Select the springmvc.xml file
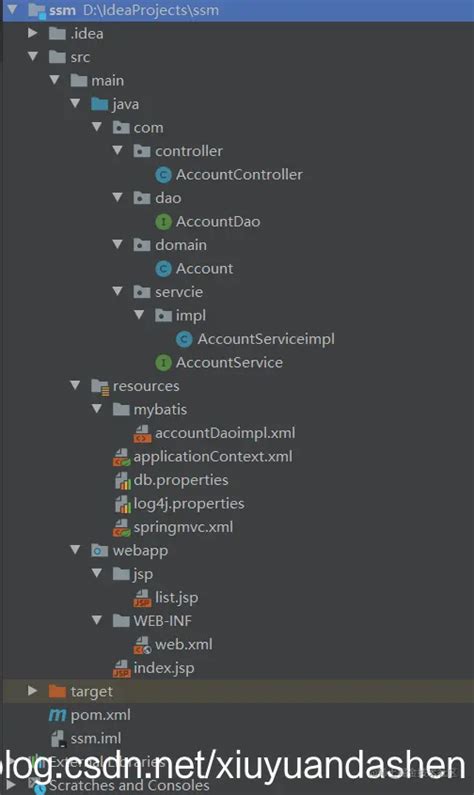This screenshot has height=795, width=474. [183, 527]
